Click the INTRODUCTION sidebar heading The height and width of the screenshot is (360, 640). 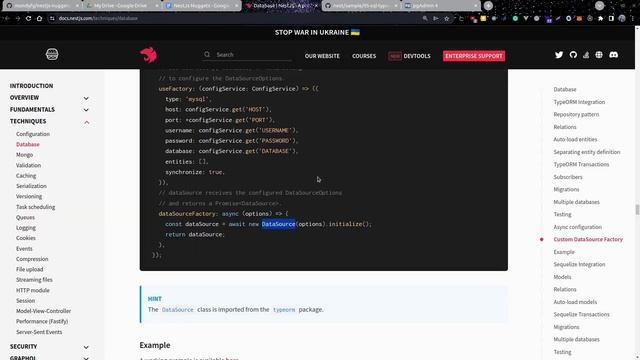pyautogui.click(x=31, y=86)
